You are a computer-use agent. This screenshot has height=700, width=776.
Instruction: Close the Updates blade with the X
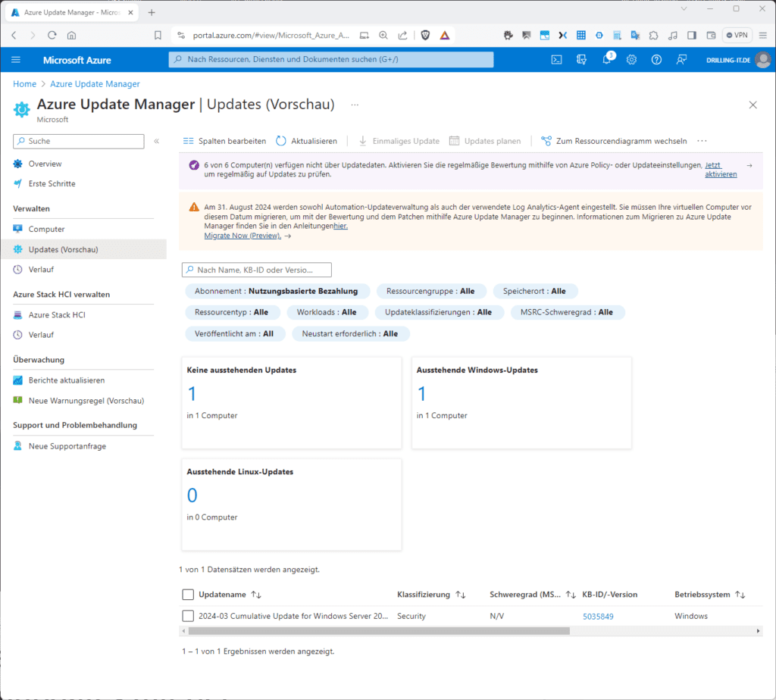[753, 105]
